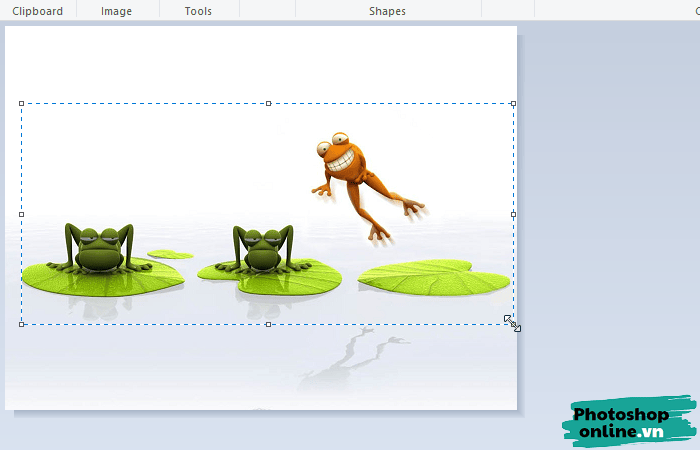700x450 pixels.
Task: Click the middle green frog
Action: pos(262,248)
